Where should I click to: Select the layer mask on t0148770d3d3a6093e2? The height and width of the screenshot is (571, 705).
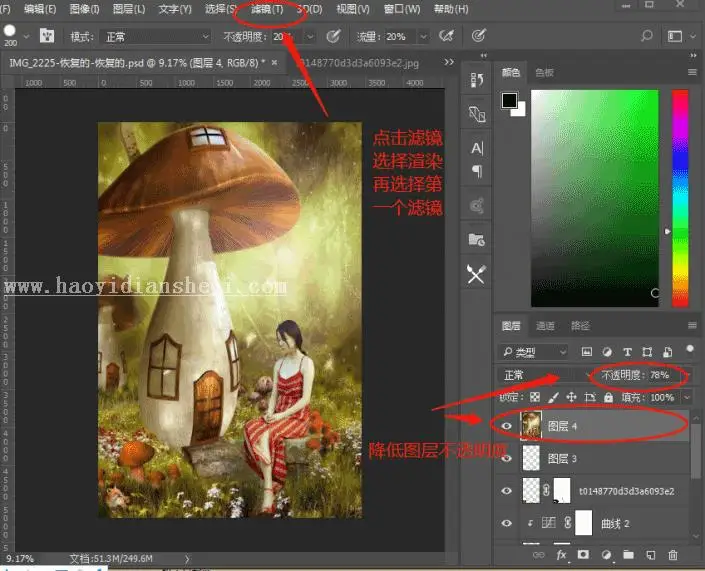(x=562, y=491)
